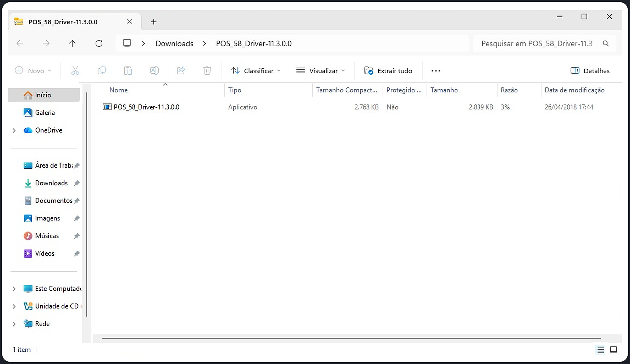Click Downloads in the address breadcrumb
This screenshot has width=630, height=364.
click(174, 43)
